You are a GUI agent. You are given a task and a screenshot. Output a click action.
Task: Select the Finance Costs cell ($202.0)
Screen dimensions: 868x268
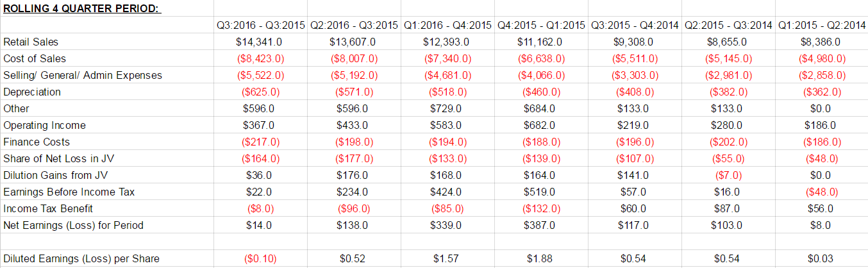point(727,142)
